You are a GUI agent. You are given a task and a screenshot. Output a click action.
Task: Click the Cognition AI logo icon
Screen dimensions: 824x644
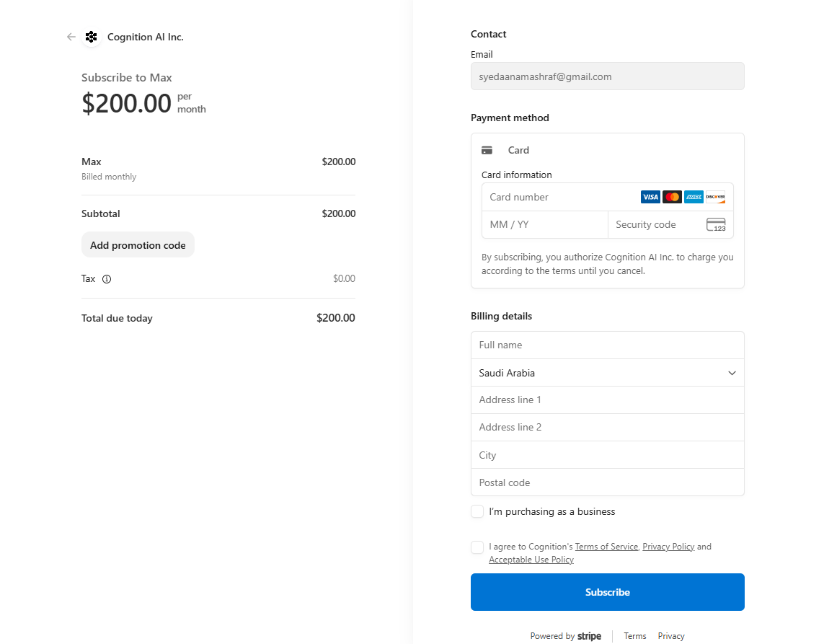pyautogui.click(x=92, y=37)
